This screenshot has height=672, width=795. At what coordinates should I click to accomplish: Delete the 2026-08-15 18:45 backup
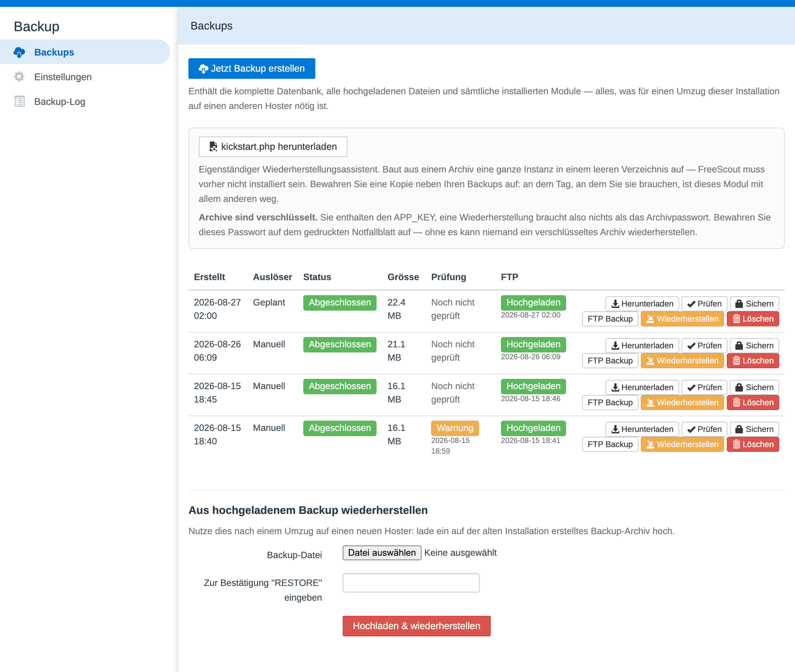753,402
